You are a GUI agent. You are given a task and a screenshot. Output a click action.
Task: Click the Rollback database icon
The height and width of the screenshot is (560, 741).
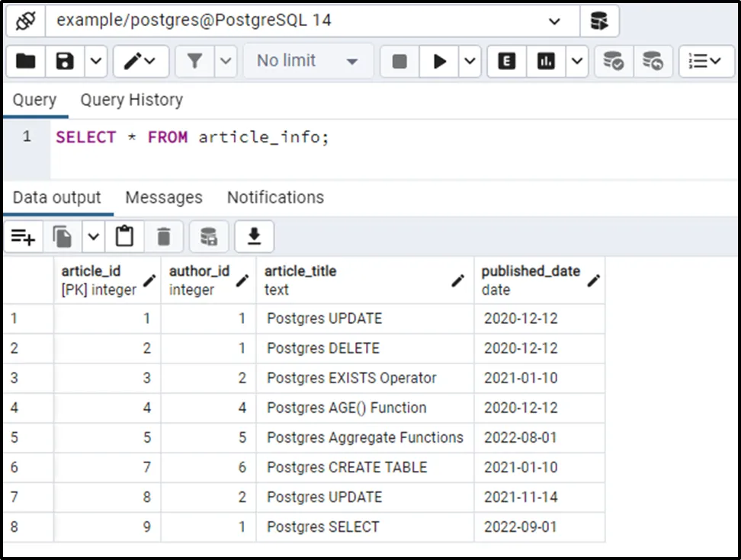653,62
